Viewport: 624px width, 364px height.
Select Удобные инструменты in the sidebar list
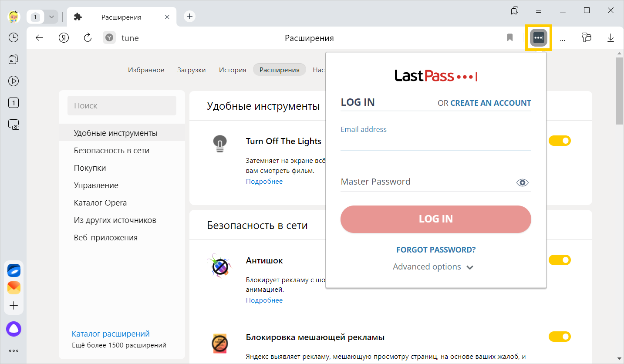(122, 133)
